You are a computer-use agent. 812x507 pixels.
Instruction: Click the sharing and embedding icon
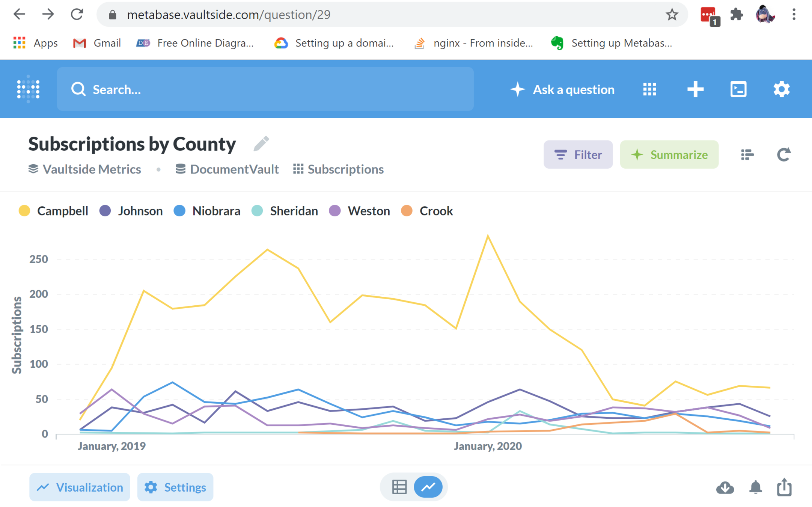pyautogui.click(x=784, y=487)
